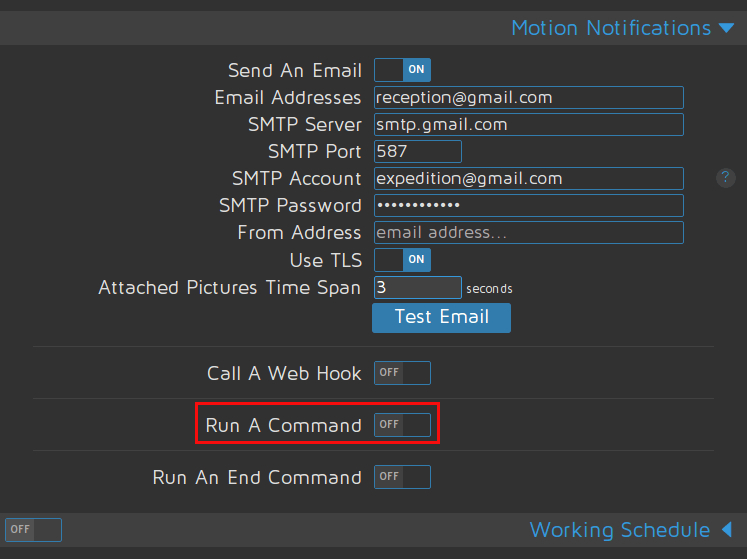Image resolution: width=747 pixels, height=559 pixels.
Task: Collapse the Motion Notifications section arrow
Action: (x=727, y=28)
